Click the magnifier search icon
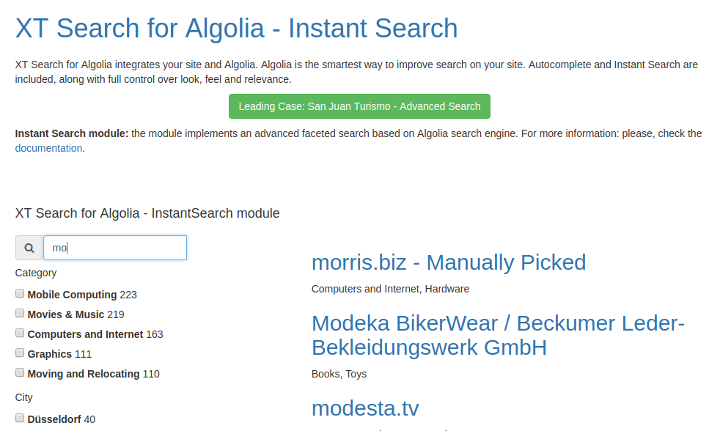 point(29,248)
